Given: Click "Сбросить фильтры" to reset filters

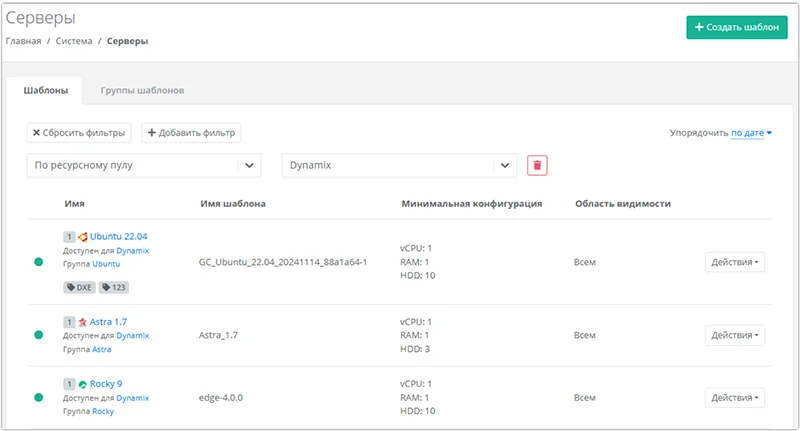Looking at the screenshot, I should [79, 133].
